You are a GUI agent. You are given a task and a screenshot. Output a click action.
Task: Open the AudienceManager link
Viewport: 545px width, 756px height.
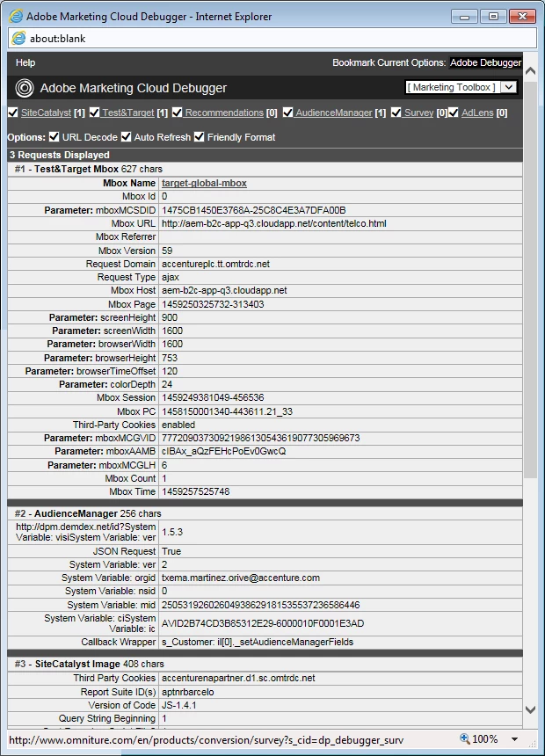[334, 113]
